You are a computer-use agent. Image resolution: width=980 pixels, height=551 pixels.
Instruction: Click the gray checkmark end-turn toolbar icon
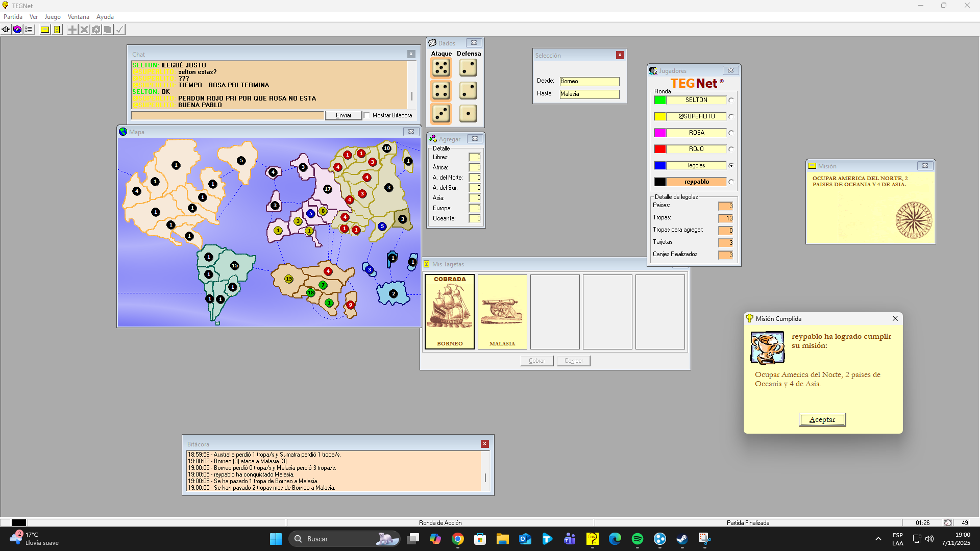(x=119, y=30)
